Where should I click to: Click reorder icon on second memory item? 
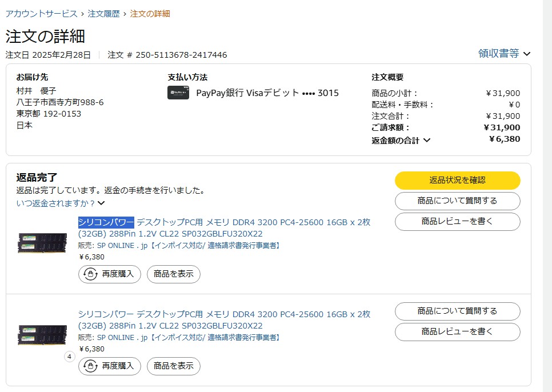point(90,366)
